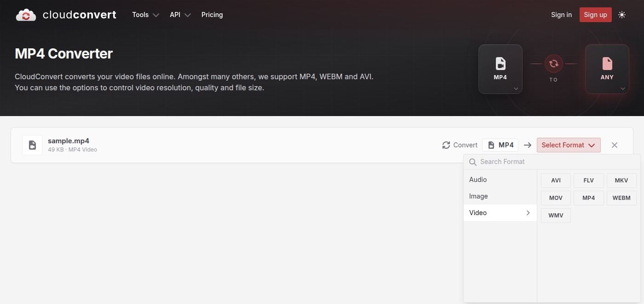
Task: Click the Convert refresh arrows icon
Action: 446,145
